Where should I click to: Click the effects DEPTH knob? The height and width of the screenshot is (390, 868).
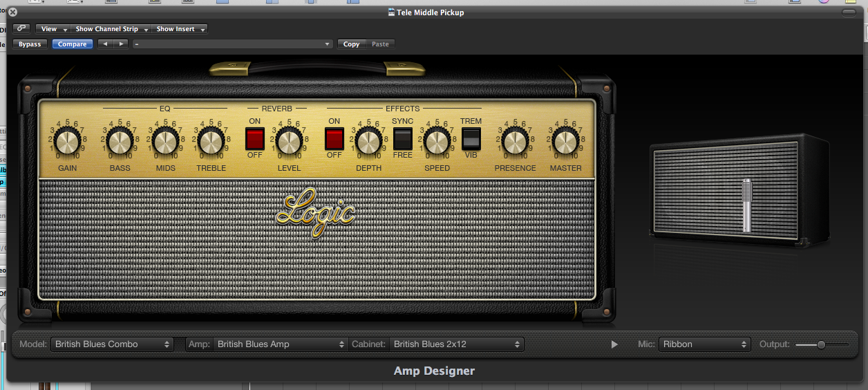tap(368, 141)
